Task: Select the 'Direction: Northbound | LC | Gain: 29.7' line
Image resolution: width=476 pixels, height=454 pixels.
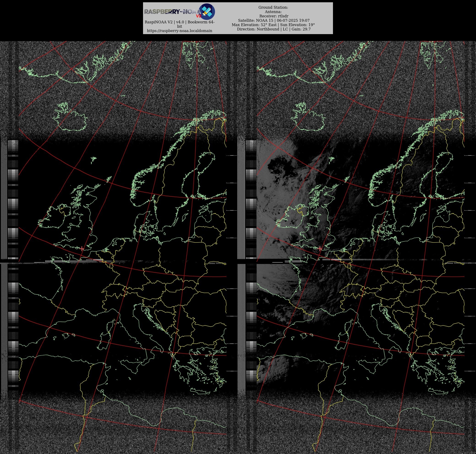Action: 274,29
